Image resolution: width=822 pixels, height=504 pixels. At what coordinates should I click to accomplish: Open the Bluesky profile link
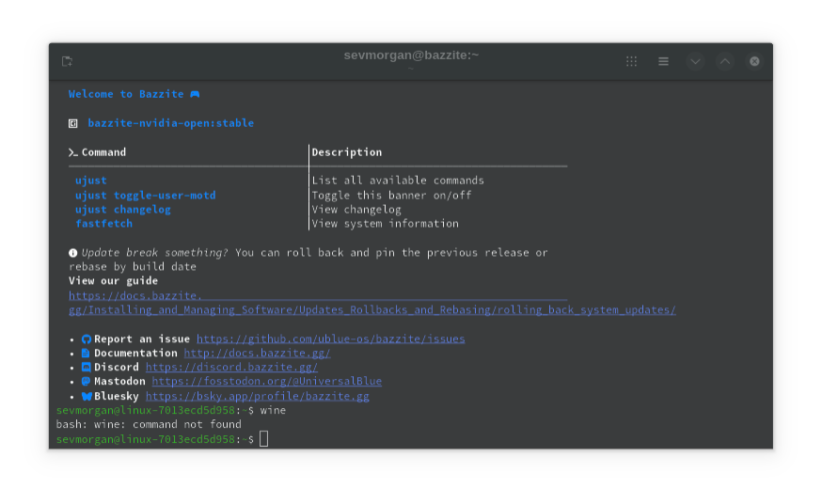(257, 397)
